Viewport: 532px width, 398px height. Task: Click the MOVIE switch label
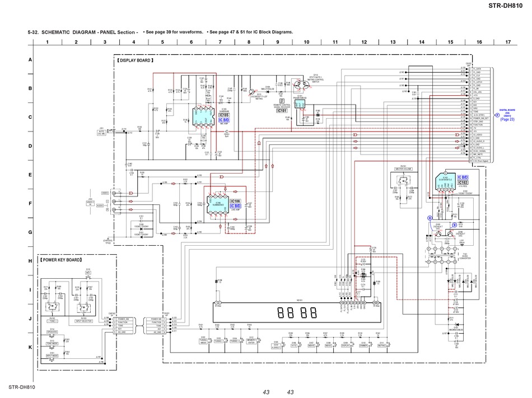[x=311, y=345]
